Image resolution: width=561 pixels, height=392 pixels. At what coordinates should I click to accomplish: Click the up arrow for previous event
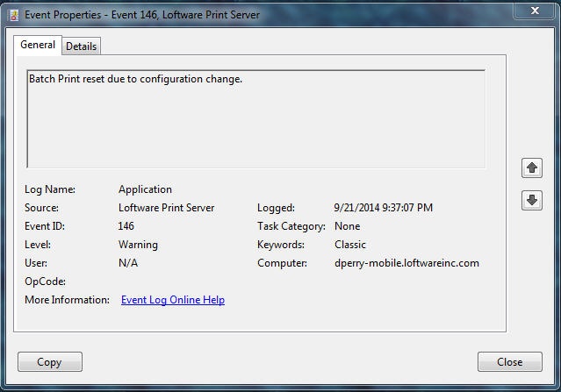point(531,167)
